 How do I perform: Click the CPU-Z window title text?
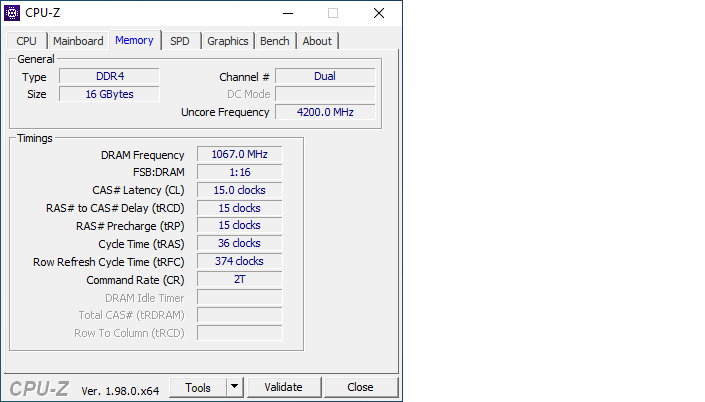click(x=43, y=13)
